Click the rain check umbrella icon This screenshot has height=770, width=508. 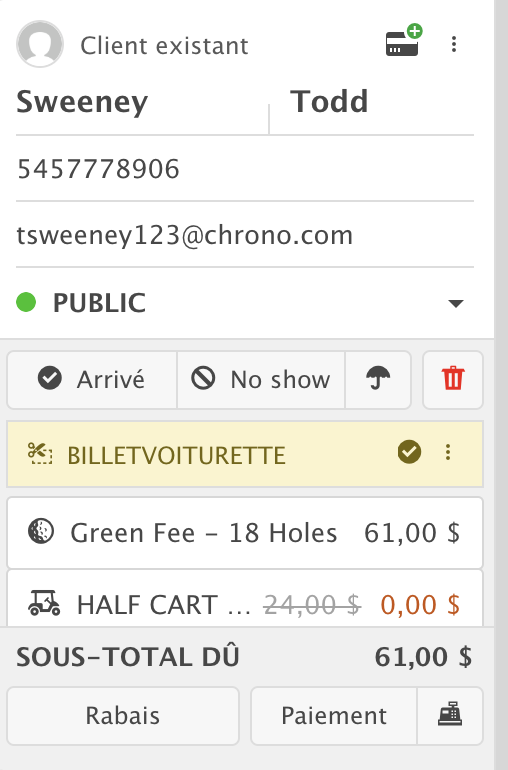pyautogui.click(x=378, y=380)
